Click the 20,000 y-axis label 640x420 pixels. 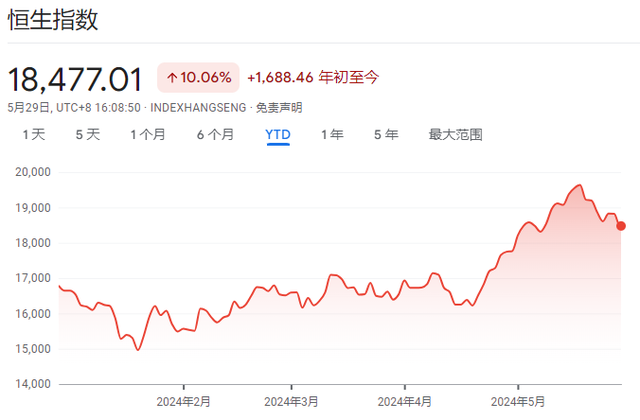pos(33,172)
